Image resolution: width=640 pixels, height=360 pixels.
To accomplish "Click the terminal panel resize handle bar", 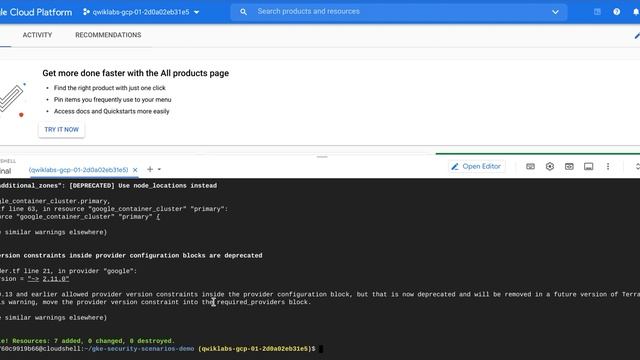I will pos(322,157).
